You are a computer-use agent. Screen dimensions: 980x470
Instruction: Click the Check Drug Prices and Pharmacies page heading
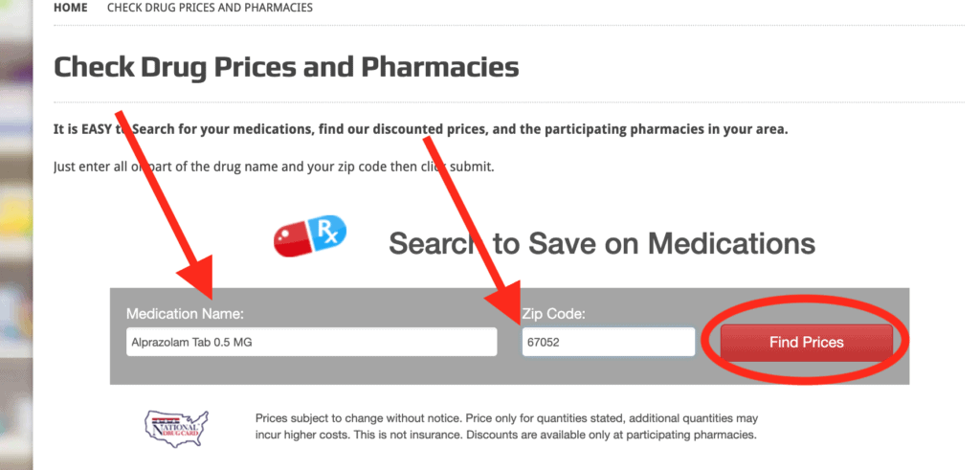(286, 67)
